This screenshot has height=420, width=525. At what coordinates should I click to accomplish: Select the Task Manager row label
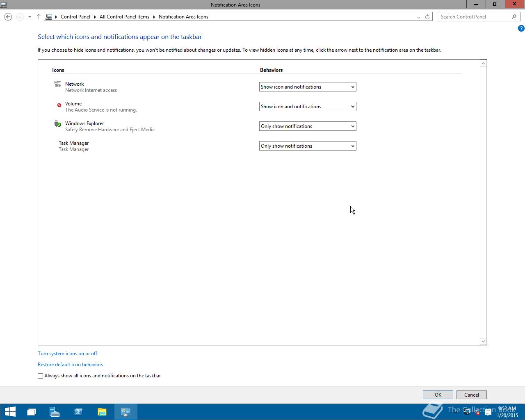pyautogui.click(x=73, y=143)
